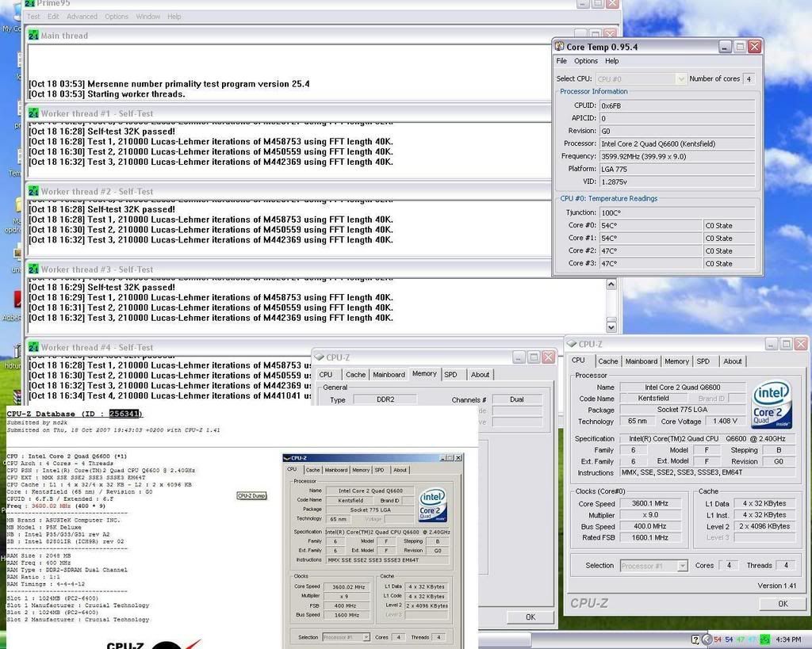Screen dimensions: 812x649
Task: Click the VID 1.2875v value
Action: tap(677, 181)
